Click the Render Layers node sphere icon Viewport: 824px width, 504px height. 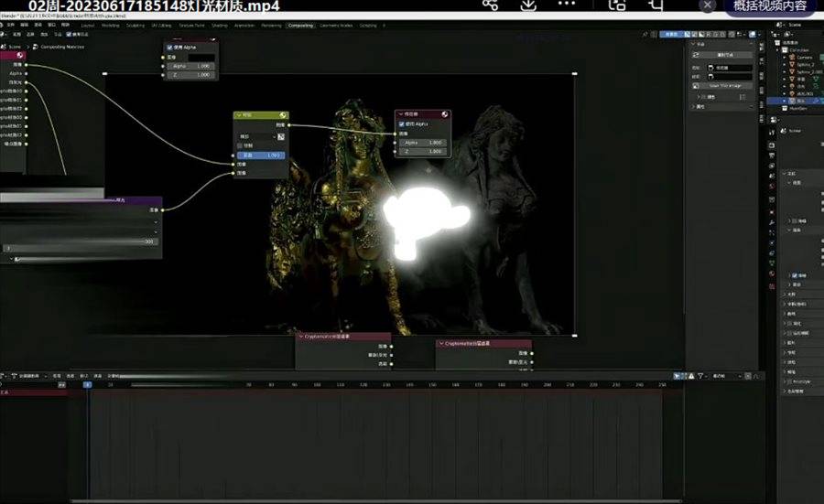click(20, 54)
